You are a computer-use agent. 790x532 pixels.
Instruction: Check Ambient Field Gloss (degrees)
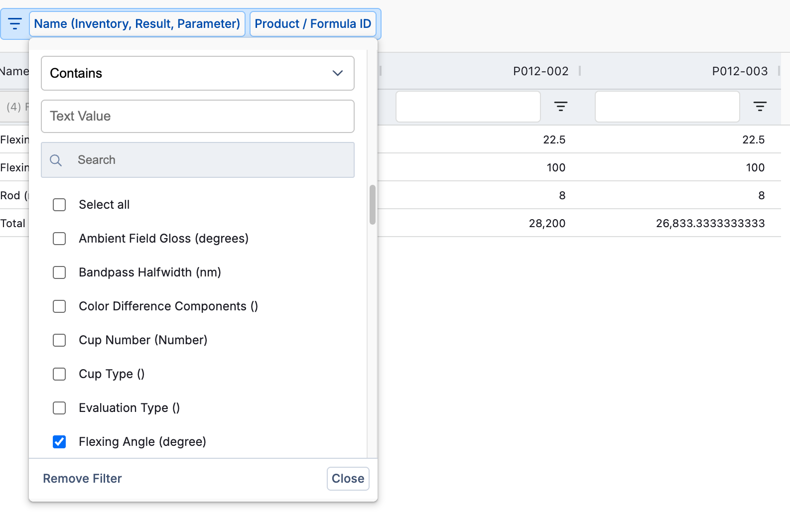59,239
